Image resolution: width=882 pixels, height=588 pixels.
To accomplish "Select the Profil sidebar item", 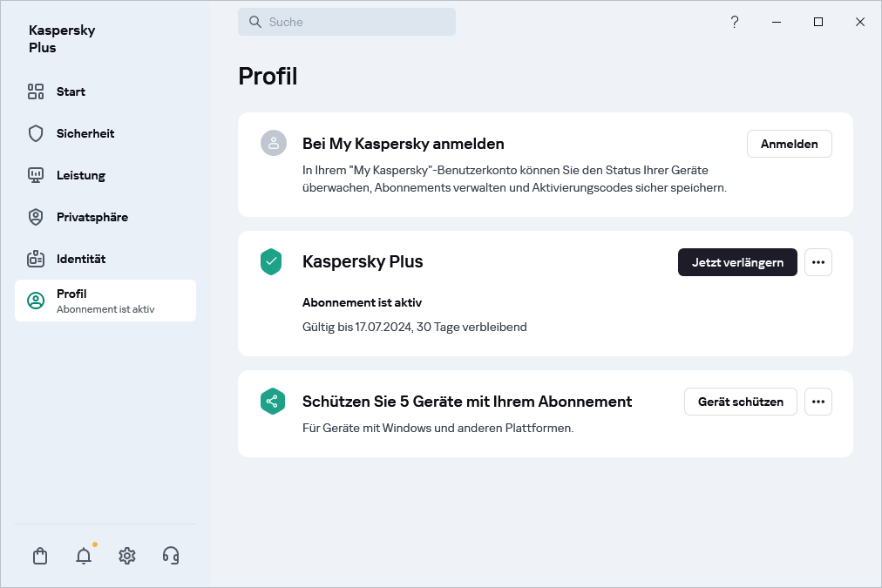I will pyautogui.click(x=105, y=301).
